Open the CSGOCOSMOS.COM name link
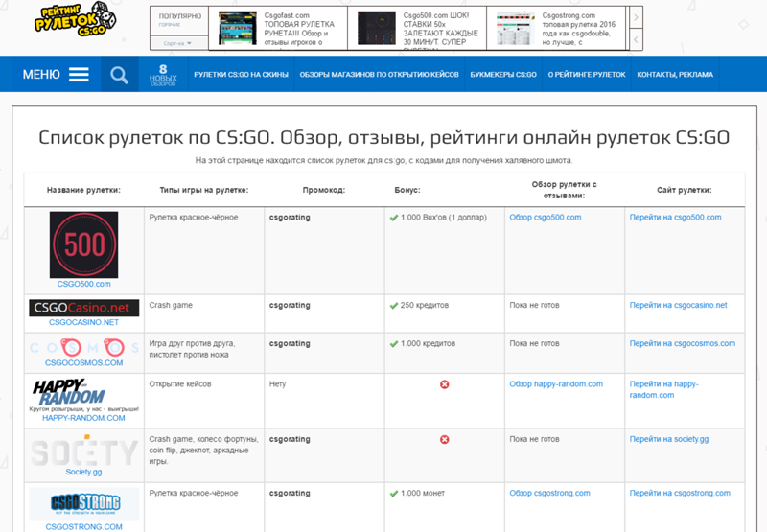Image resolution: width=767 pixels, height=532 pixels. (x=83, y=363)
